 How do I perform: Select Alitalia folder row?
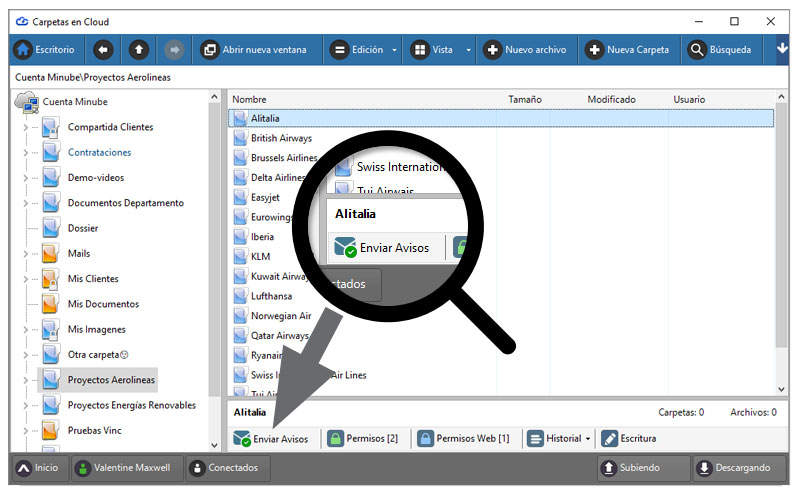tap(501, 118)
